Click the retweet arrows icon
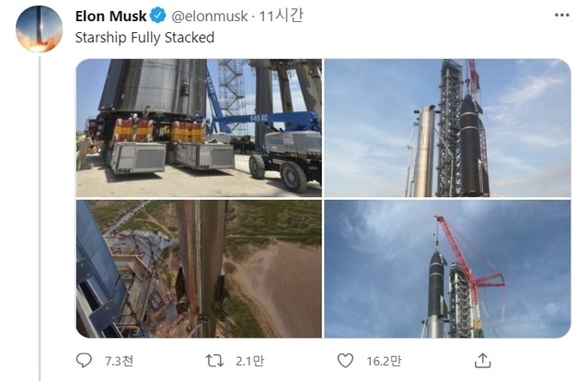Viewport: 588px width, 382px height. pyautogui.click(x=214, y=361)
